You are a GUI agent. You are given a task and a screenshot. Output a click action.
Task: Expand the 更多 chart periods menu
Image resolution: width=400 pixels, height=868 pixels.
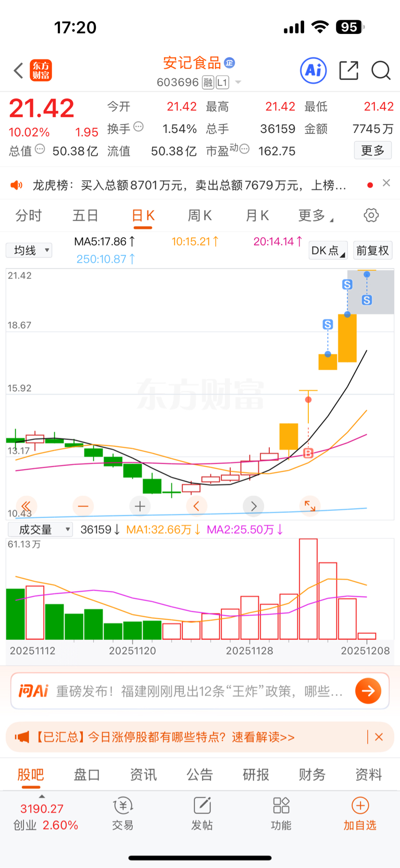(x=316, y=216)
